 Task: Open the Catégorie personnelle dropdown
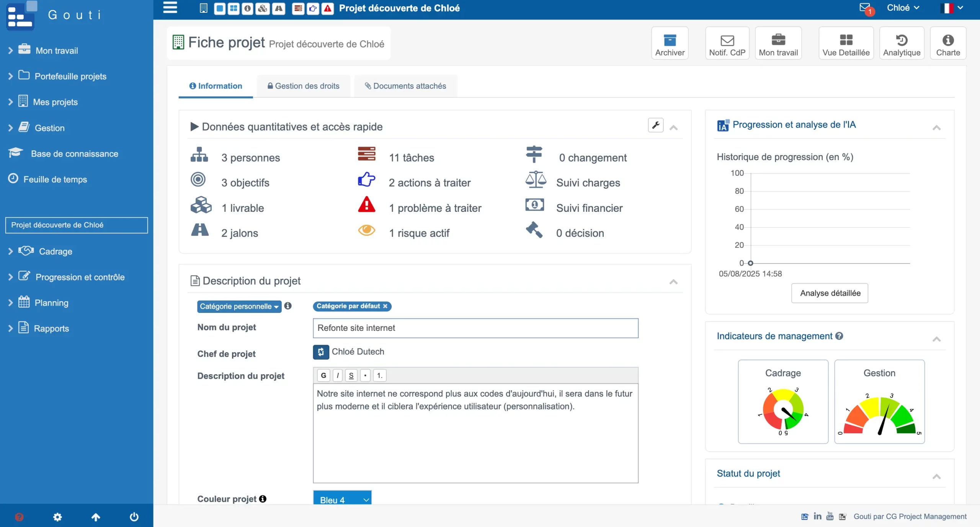[x=239, y=306]
